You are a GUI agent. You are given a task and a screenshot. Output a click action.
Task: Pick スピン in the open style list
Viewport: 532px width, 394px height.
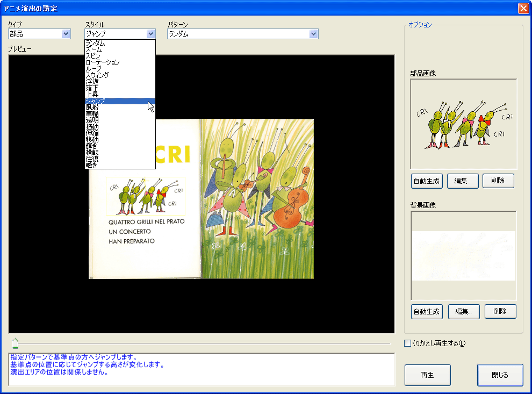(x=120, y=56)
